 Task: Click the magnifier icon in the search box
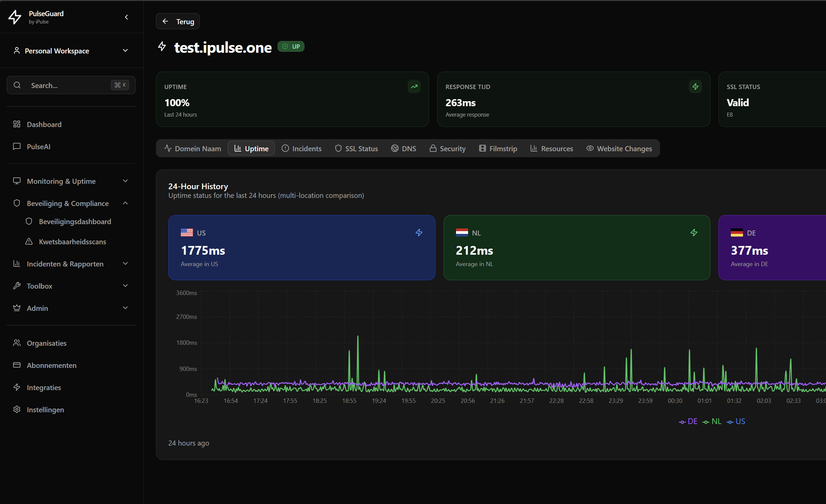[17, 85]
